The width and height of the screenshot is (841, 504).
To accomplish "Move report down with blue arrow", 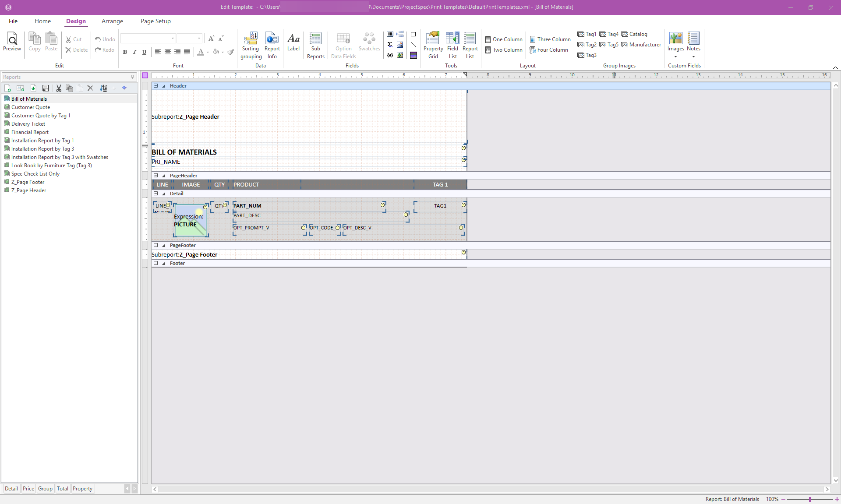I will point(124,88).
